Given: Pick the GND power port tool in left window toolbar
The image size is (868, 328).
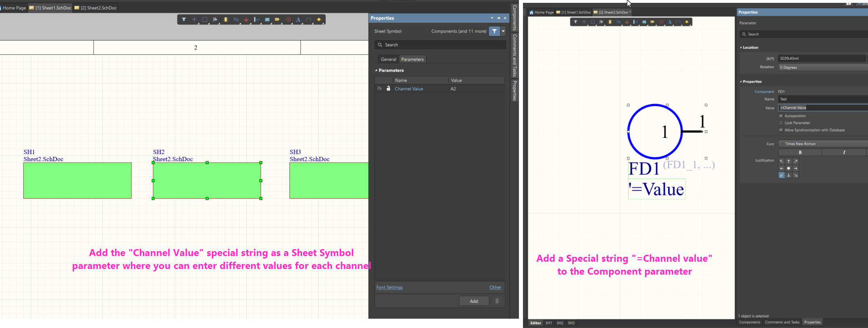Looking at the screenshot, I should pos(246,19).
